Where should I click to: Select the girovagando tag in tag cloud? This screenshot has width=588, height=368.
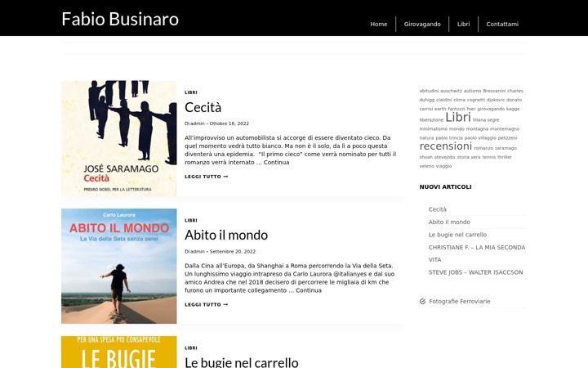click(x=491, y=109)
